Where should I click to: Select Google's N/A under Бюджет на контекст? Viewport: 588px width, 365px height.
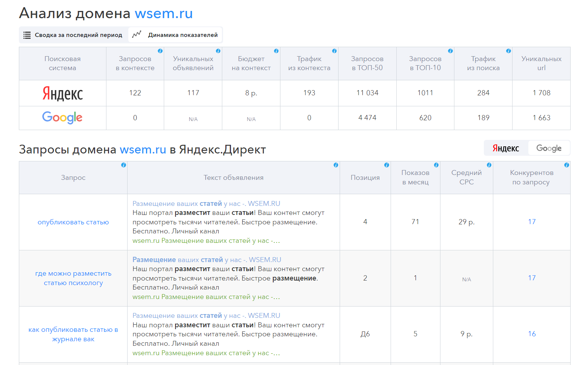[251, 119]
